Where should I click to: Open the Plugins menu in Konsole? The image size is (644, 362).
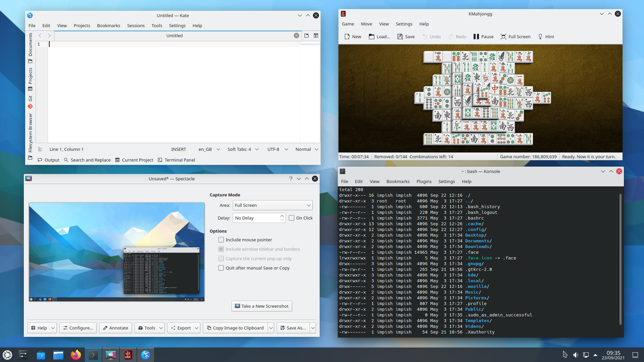[424, 181]
